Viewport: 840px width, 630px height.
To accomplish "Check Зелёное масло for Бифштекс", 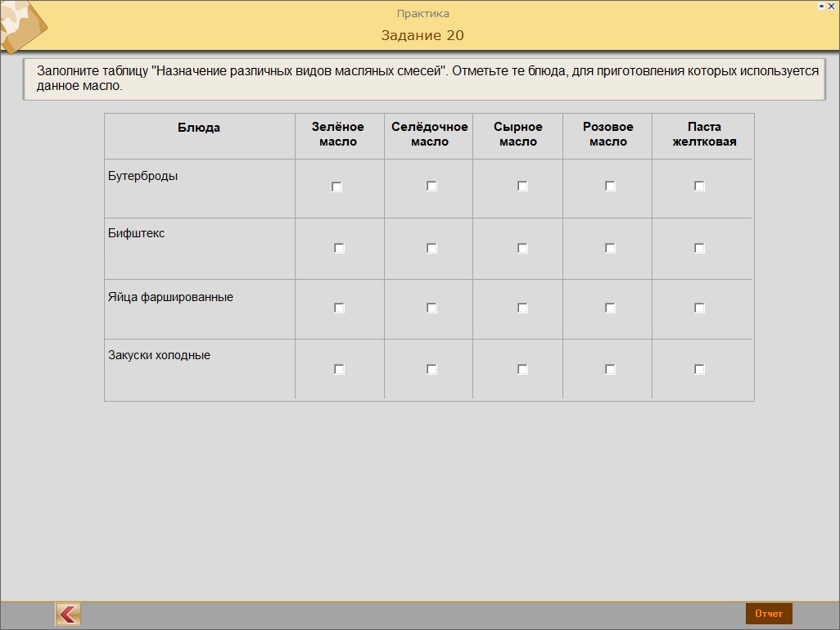I will (x=339, y=248).
